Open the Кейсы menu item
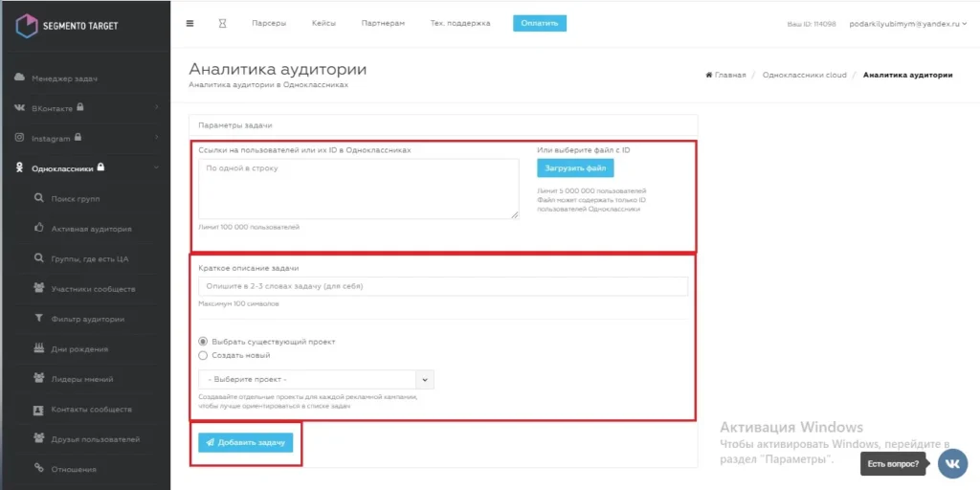 click(323, 24)
